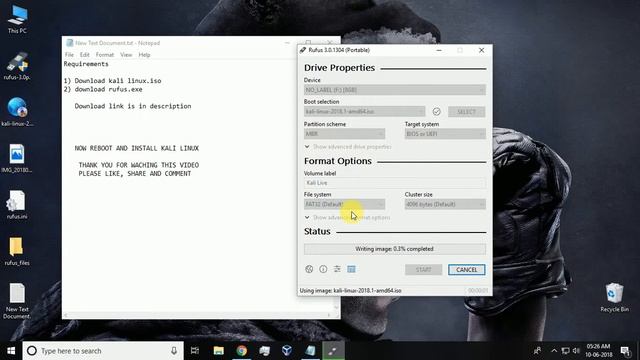This screenshot has height=360, width=640.
Task: Minimize the Rufus window
Action: [439, 50]
